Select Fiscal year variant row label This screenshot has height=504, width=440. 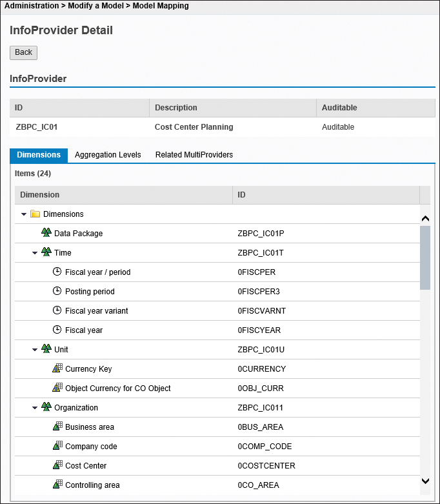96,311
